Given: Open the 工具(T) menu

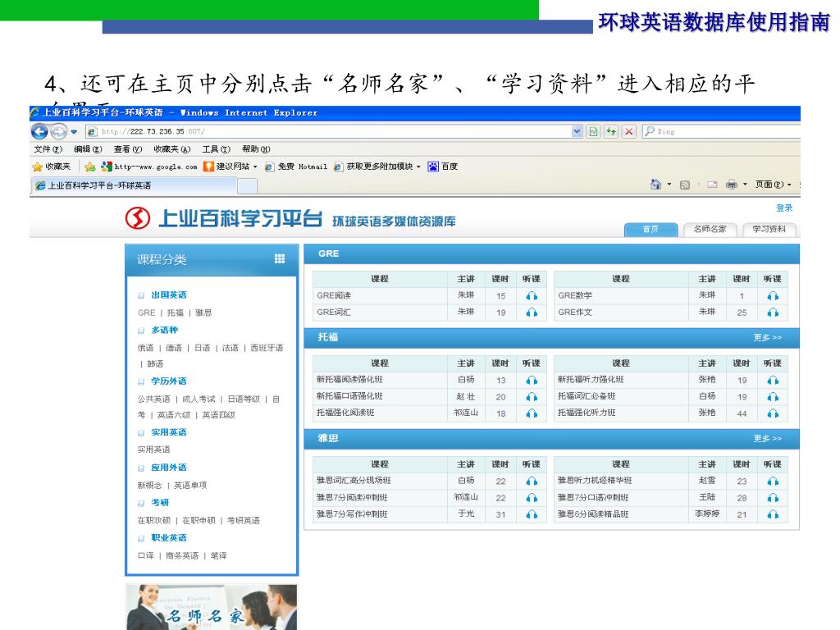Looking at the screenshot, I should [217, 149].
